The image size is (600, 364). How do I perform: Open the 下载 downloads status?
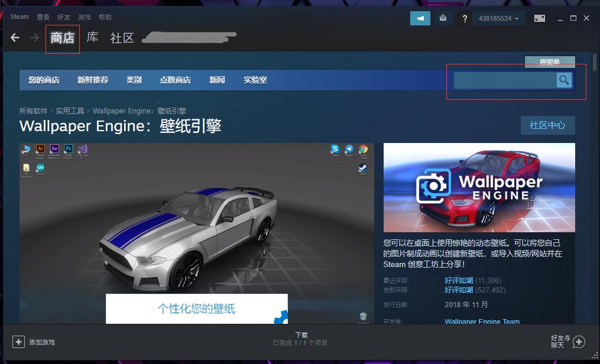click(x=301, y=335)
